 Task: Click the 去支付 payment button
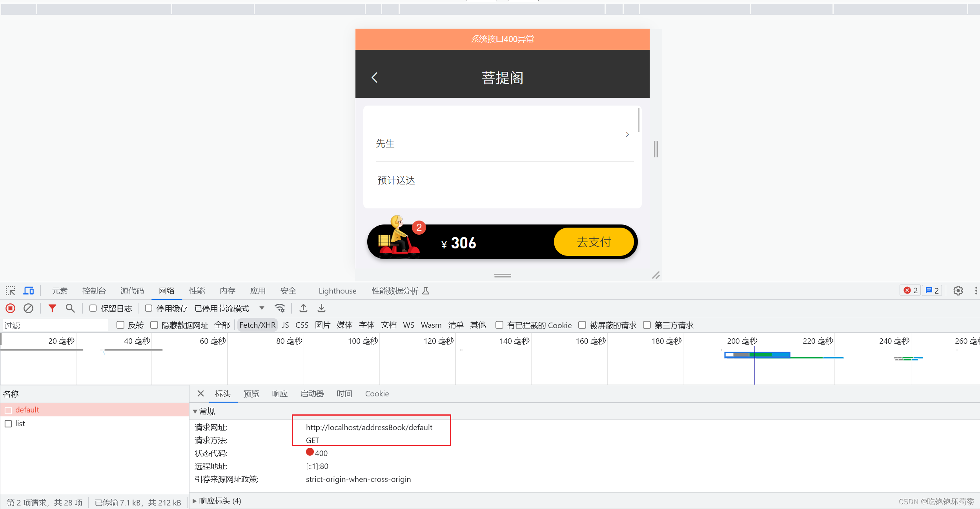(x=594, y=242)
